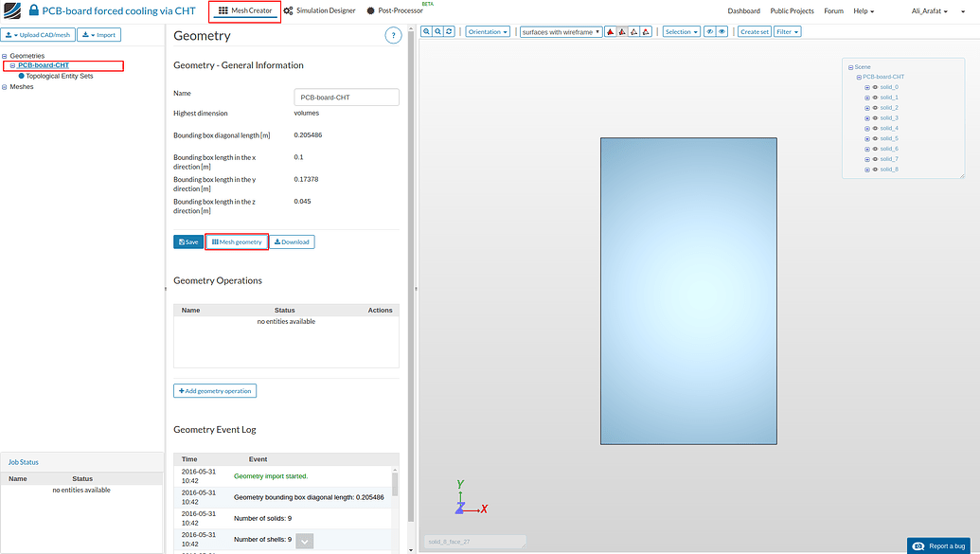Click the reset view refresh icon

(448, 30)
